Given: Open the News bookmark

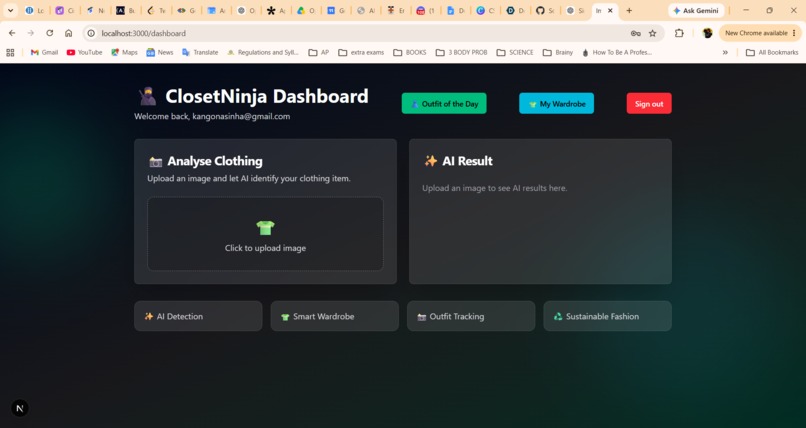Looking at the screenshot, I should coord(159,52).
